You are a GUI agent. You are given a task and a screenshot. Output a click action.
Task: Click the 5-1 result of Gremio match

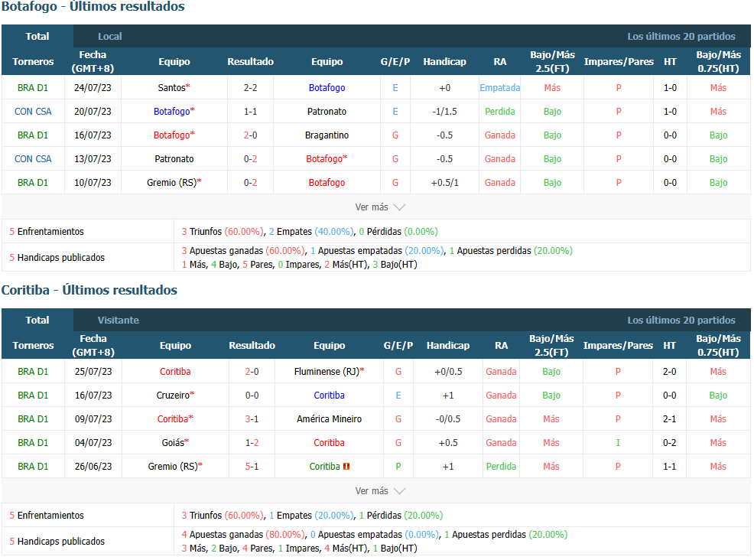252,467
